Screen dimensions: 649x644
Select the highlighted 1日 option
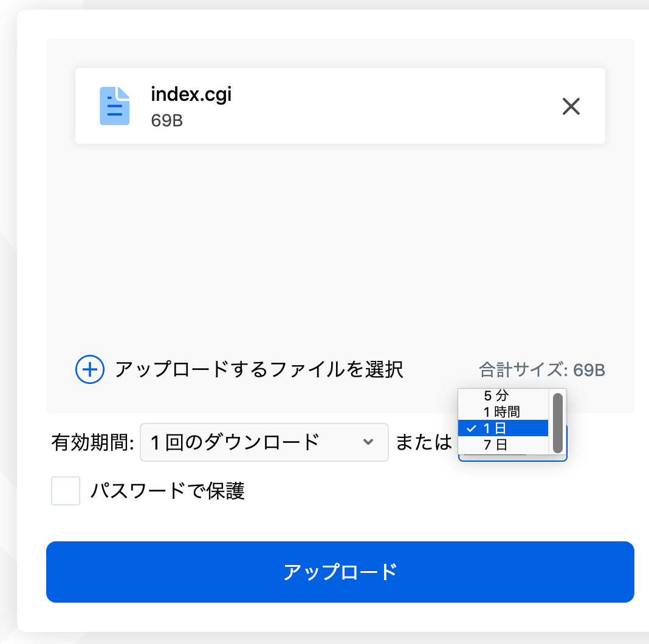point(504,430)
